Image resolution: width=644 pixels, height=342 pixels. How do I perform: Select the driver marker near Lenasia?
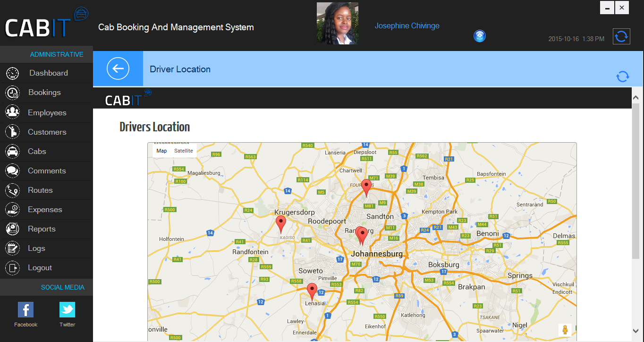tap(312, 292)
